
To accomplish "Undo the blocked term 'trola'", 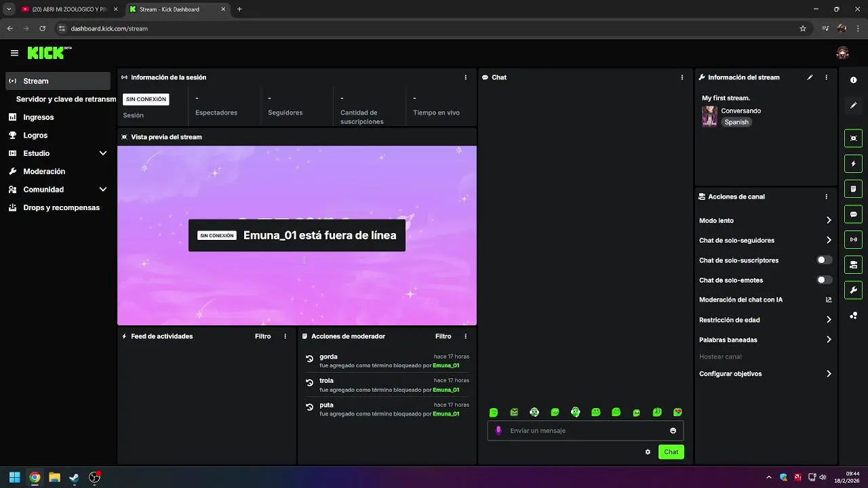I will point(309,384).
